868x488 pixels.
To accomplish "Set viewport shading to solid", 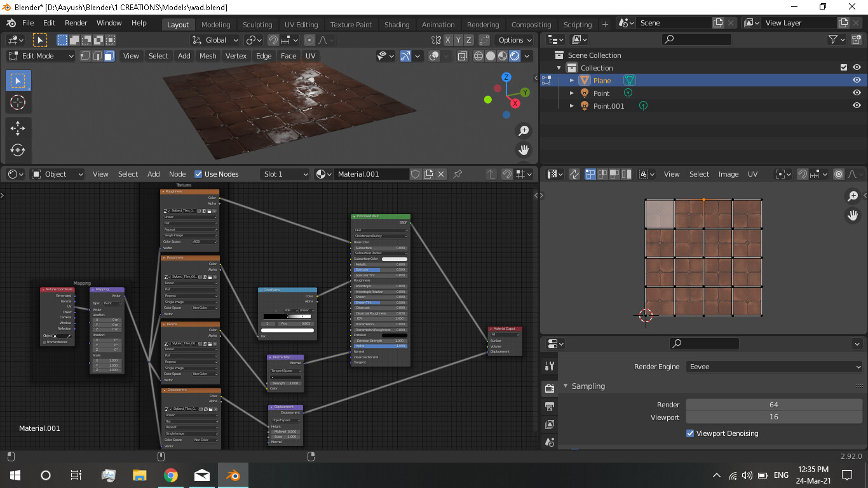I will click(x=491, y=56).
